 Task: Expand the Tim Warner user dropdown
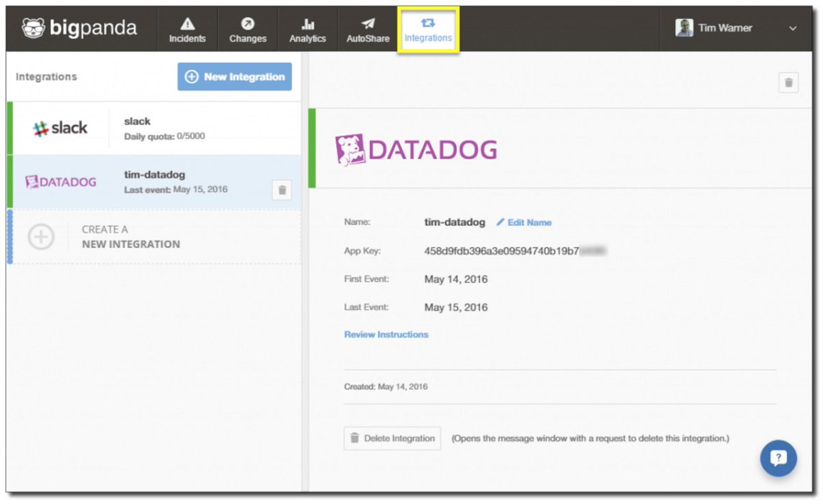793,29
